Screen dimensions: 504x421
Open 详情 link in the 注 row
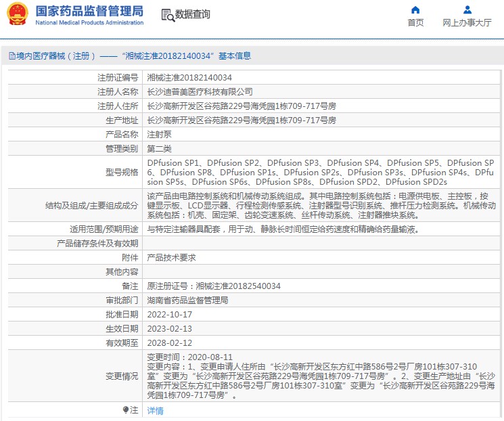[x=156, y=411]
